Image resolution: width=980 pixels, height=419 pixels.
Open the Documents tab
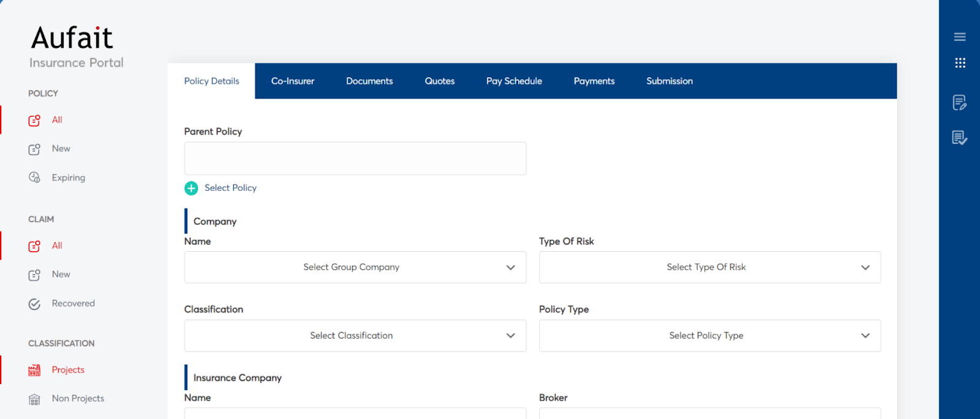[x=369, y=81]
